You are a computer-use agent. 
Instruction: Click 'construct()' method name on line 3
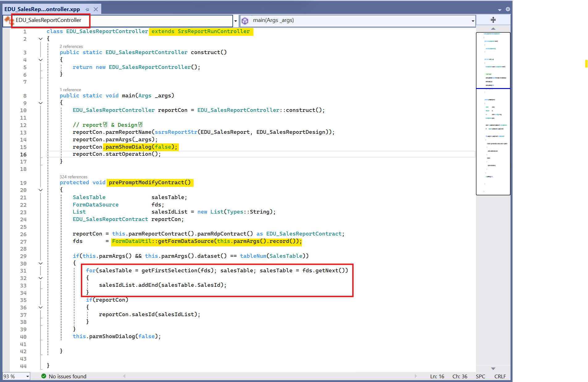tap(209, 53)
